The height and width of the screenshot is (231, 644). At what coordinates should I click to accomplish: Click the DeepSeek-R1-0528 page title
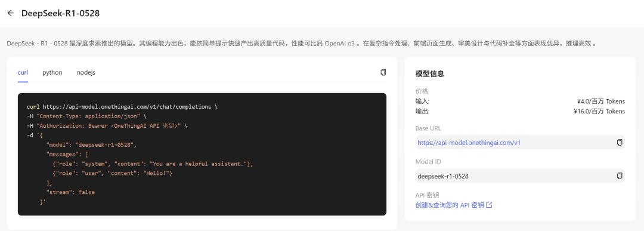60,13
